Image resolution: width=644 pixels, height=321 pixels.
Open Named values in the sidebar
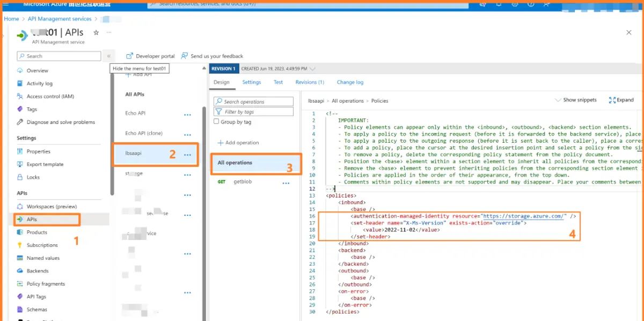pos(43,258)
